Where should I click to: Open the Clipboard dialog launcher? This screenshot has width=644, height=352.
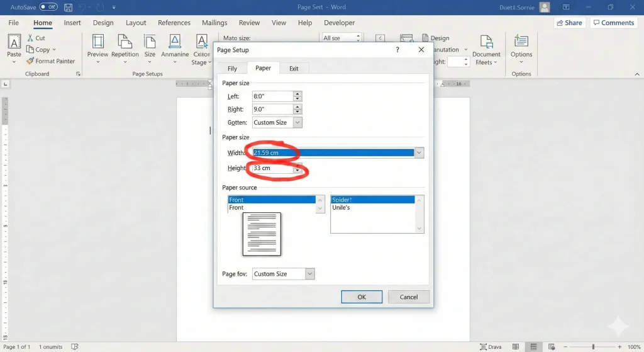[x=78, y=74]
